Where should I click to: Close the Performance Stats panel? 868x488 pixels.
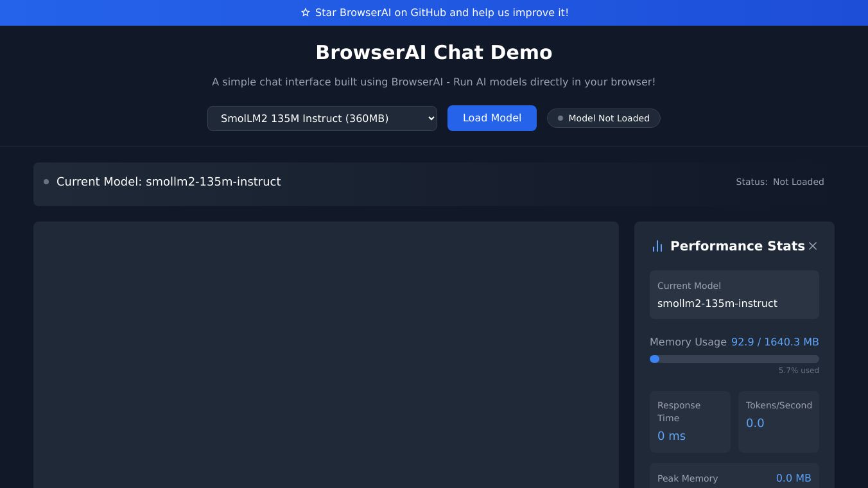[813, 246]
